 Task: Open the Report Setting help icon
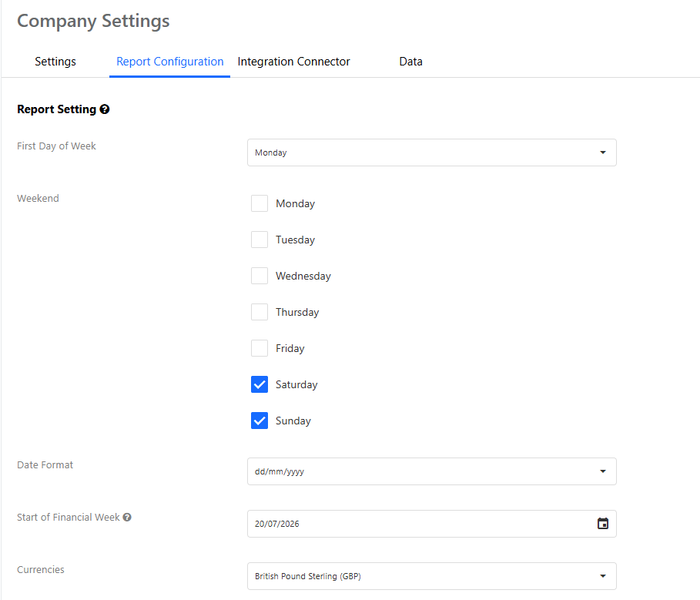(x=105, y=109)
